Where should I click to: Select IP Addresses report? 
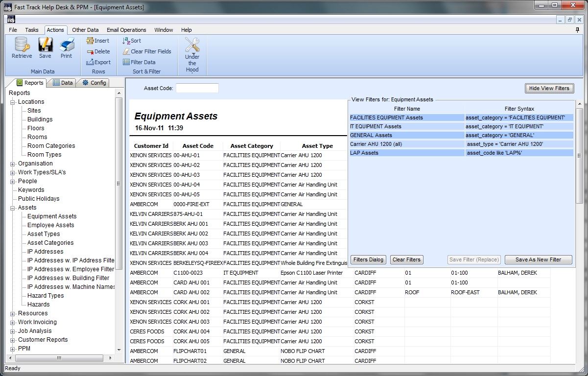coord(46,252)
